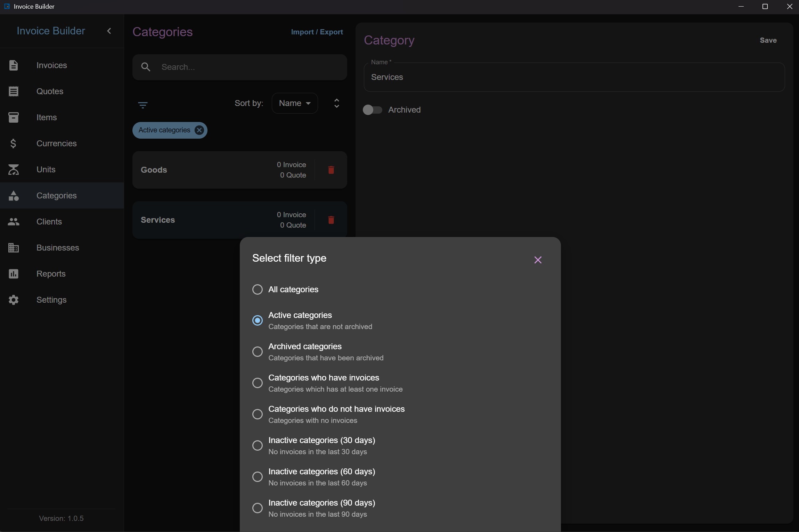Screen dimensions: 799x532
Task: Click the Version: 1.0.5 text
Action: tap(61, 518)
